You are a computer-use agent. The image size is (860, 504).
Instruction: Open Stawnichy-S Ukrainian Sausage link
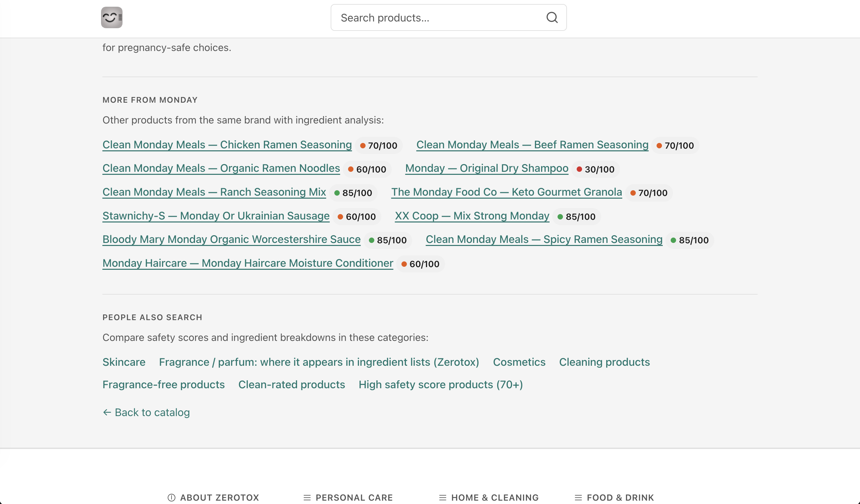(x=216, y=216)
